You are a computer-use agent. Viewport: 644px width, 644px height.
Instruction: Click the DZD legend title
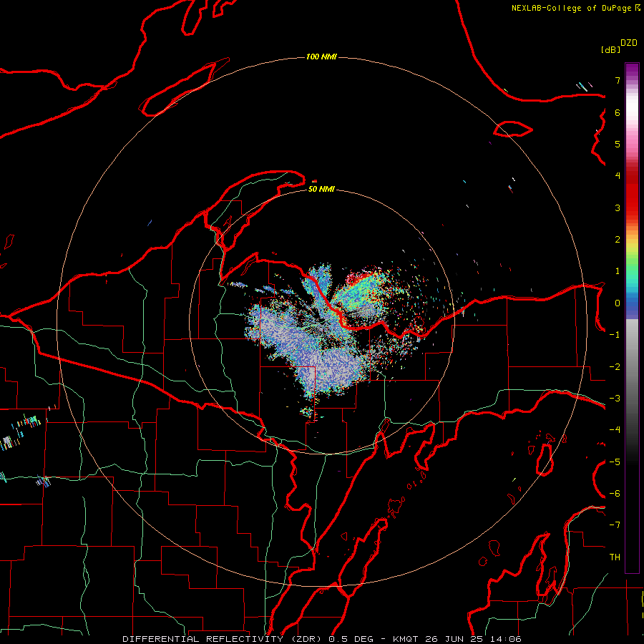click(629, 43)
